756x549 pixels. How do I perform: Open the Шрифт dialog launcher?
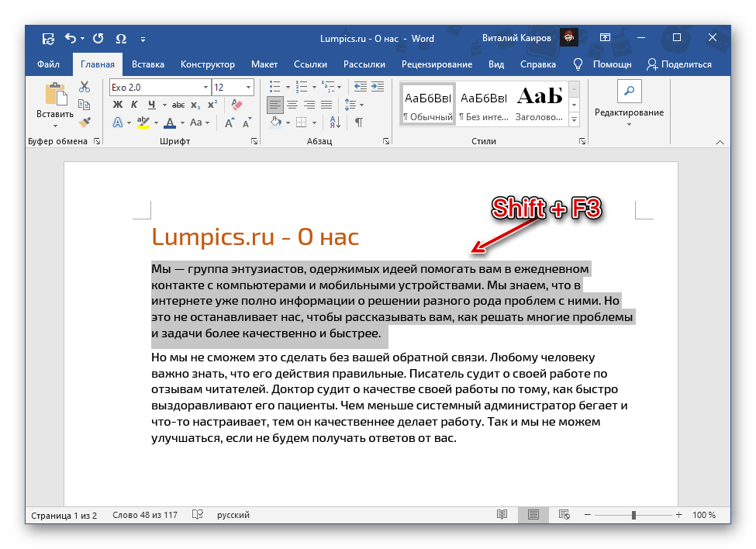click(x=254, y=141)
